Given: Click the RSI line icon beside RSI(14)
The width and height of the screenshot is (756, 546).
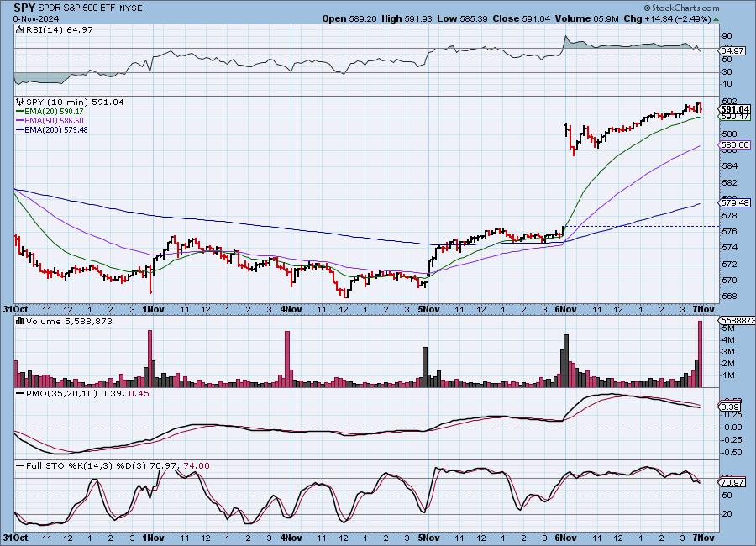Looking at the screenshot, I should pyautogui.click(x=20, y=29).
